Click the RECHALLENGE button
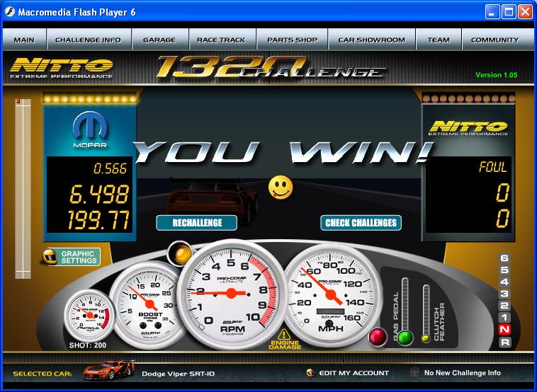This screenshot has width=537, height=392. pos(196,223)
